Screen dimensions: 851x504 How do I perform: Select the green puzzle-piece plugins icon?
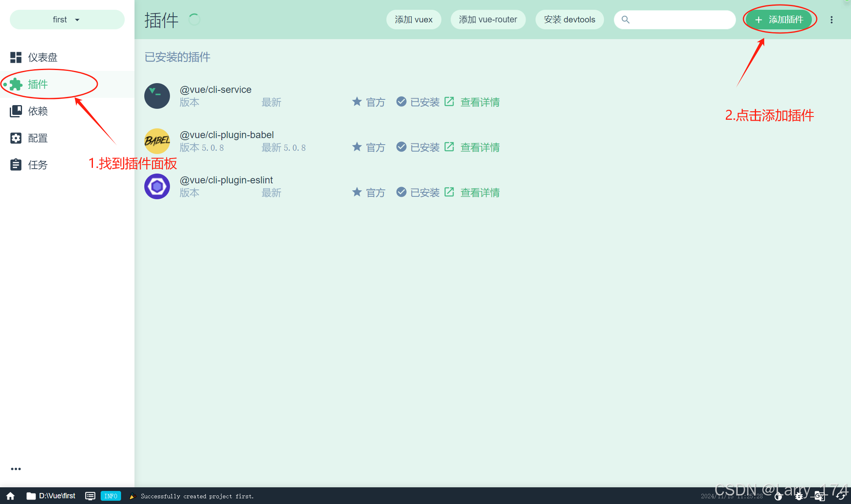[x=16, y=84]
